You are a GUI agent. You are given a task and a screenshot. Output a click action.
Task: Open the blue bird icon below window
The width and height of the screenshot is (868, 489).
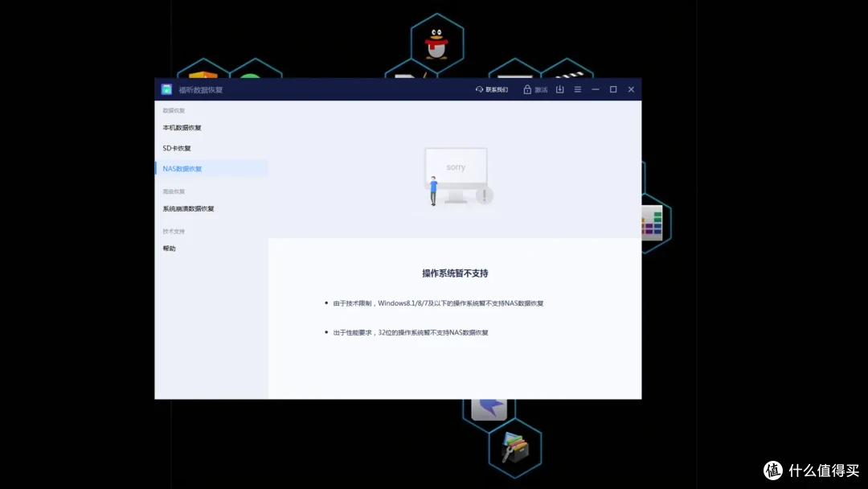489,409
